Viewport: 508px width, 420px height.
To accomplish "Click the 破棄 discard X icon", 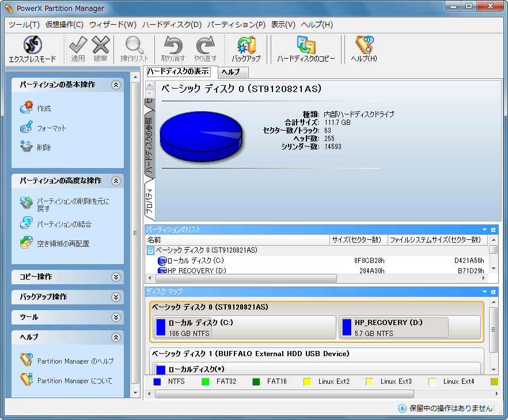I will tap(101, 45).
